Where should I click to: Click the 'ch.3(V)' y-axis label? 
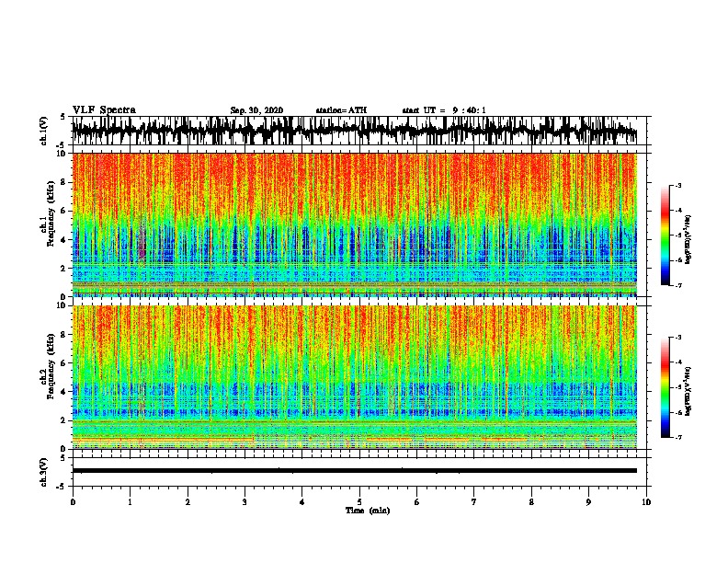tap(44, 473)
